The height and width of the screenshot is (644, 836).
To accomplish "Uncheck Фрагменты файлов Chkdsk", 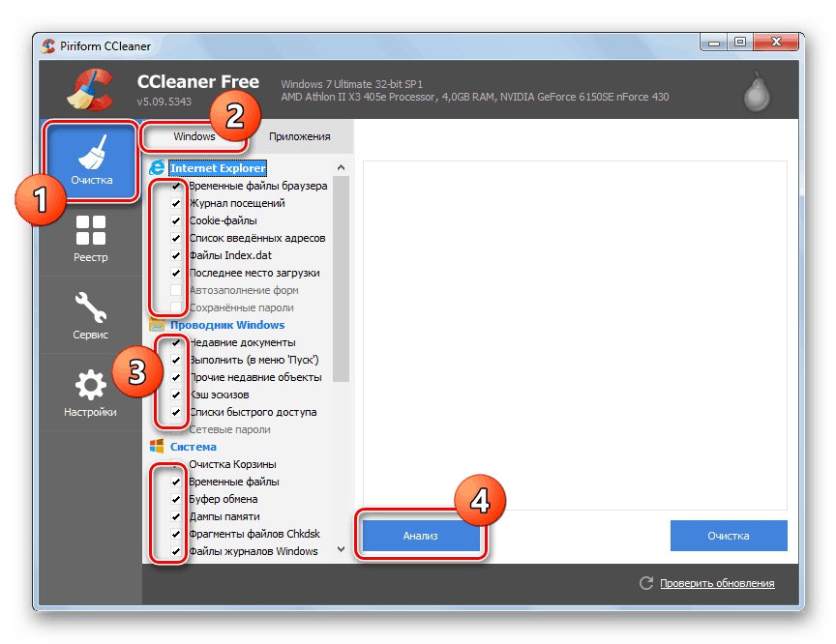I will pos(176,534).
